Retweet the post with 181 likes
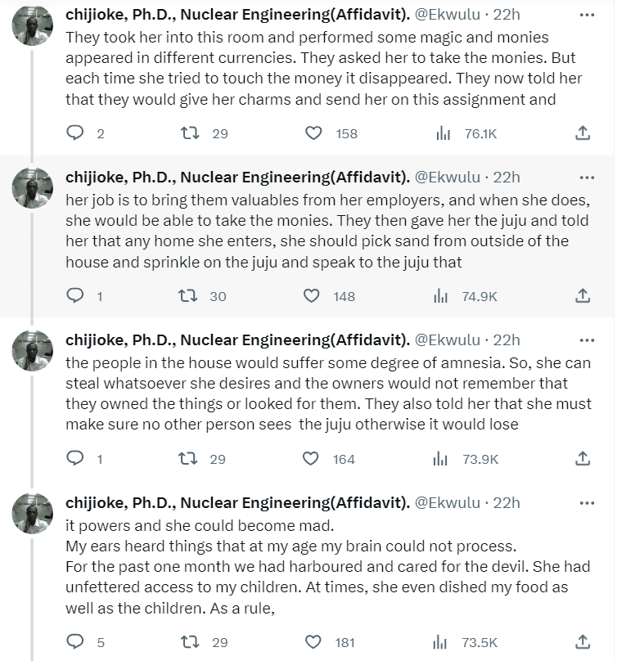The height and width of the screenshot is (661, 644). click(x=190, y=641)
